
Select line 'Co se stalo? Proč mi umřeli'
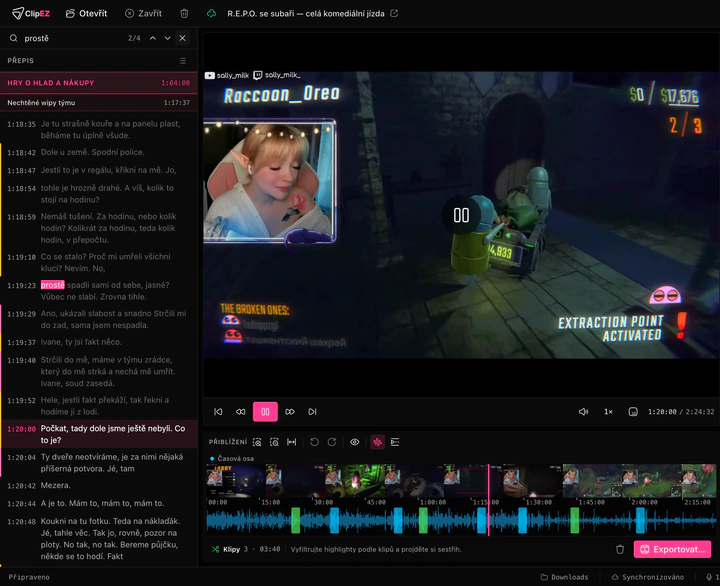coord(99,262)
